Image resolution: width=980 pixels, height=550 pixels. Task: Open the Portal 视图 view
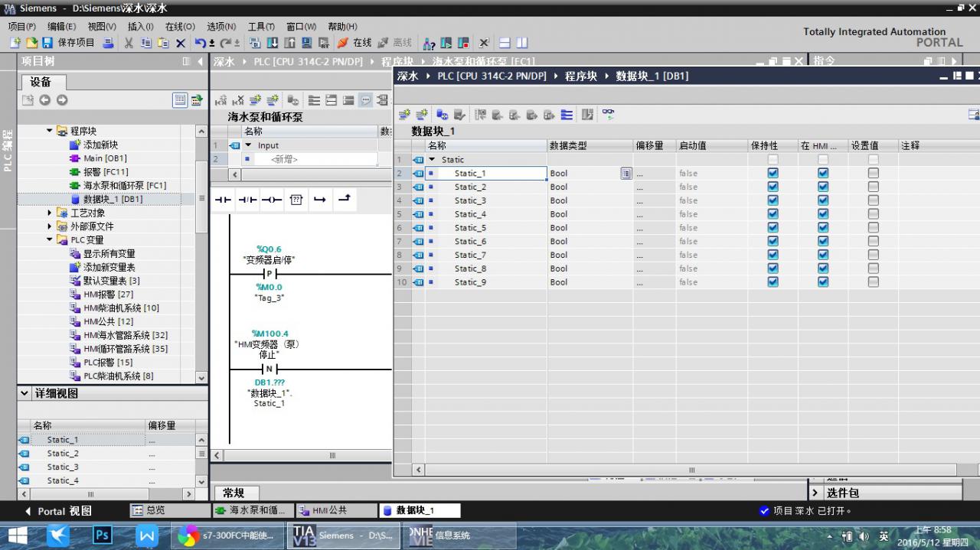[x=58, y=511]
